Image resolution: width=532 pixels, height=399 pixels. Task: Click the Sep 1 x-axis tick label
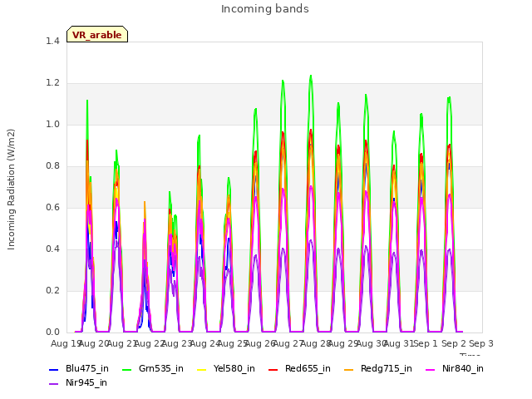(x=426, y=343)
